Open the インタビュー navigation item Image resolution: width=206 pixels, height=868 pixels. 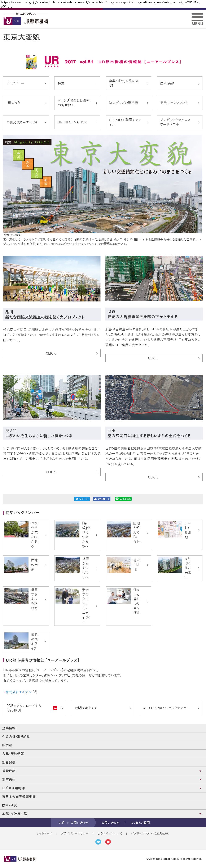(x=26, y=83)
